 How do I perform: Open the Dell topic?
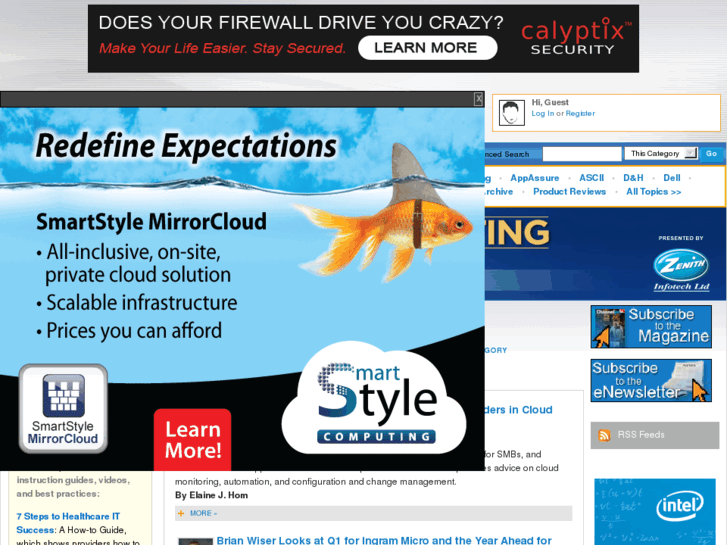[672, 178]
